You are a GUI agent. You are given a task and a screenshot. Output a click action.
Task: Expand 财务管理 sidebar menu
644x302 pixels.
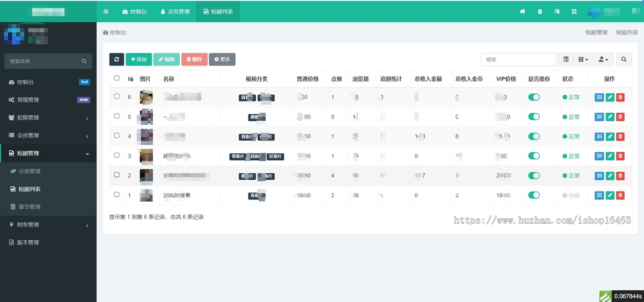point(48,224)
